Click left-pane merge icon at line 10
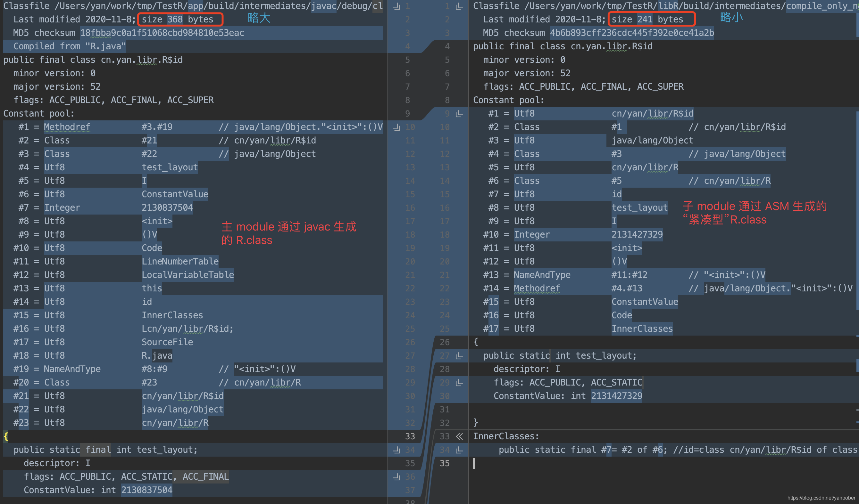The width and height of the screenshot is (859, 504). [396, 127]
